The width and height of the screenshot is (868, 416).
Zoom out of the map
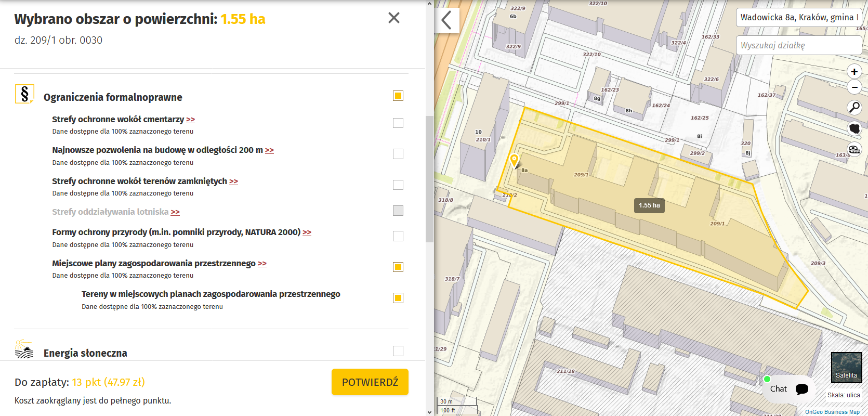coord(854,87)
